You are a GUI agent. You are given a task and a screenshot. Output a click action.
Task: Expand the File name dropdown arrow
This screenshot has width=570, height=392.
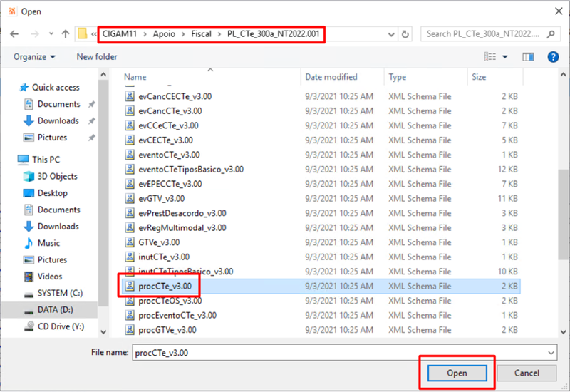[x=551, y=353]
